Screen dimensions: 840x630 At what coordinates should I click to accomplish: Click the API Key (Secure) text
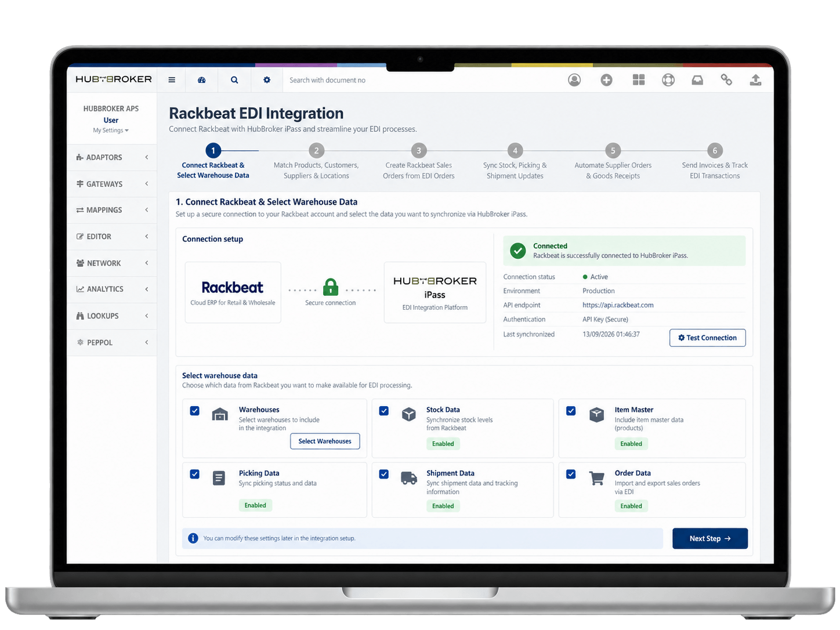click(x=605, y=320)
